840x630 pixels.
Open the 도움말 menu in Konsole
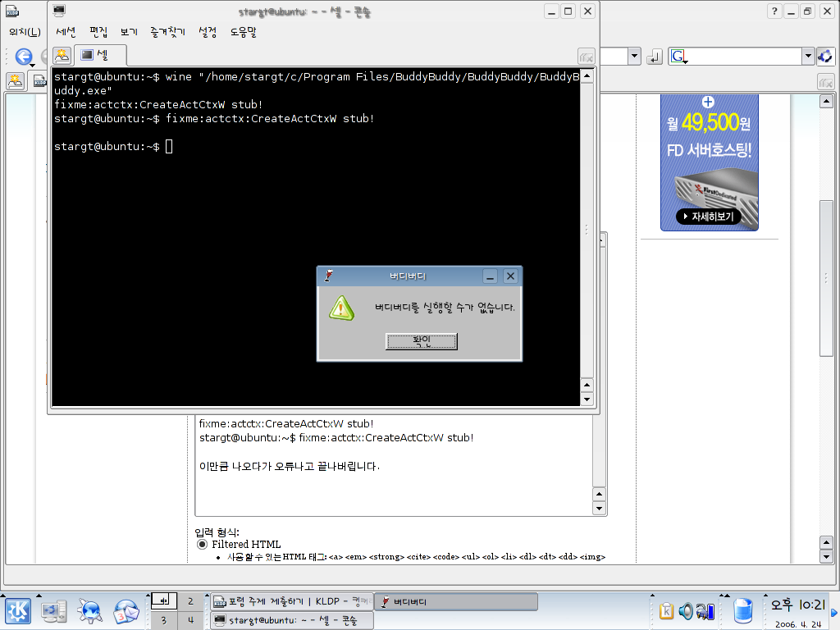pos(244,32)
